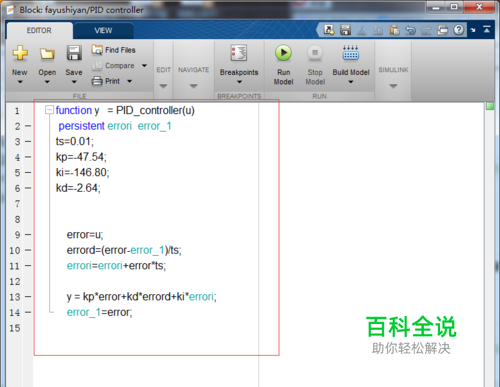Set breakpoint dash on line 6
Image resolution: width=500 pixels, height=387 pixels.
point(28,188)
